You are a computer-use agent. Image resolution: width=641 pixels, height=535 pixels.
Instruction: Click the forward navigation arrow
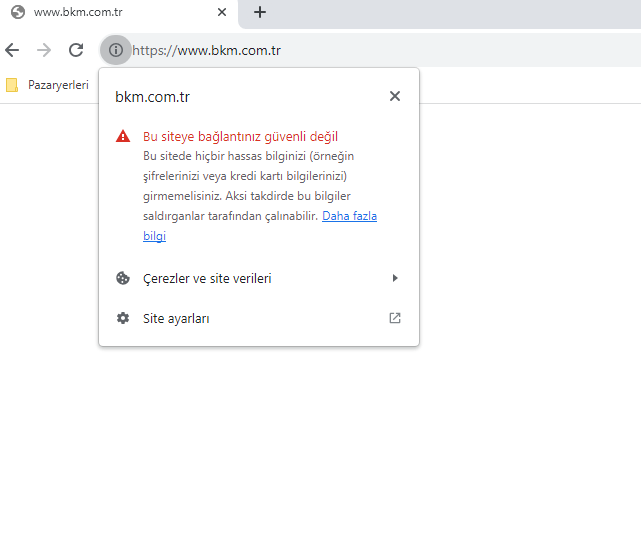44,50
